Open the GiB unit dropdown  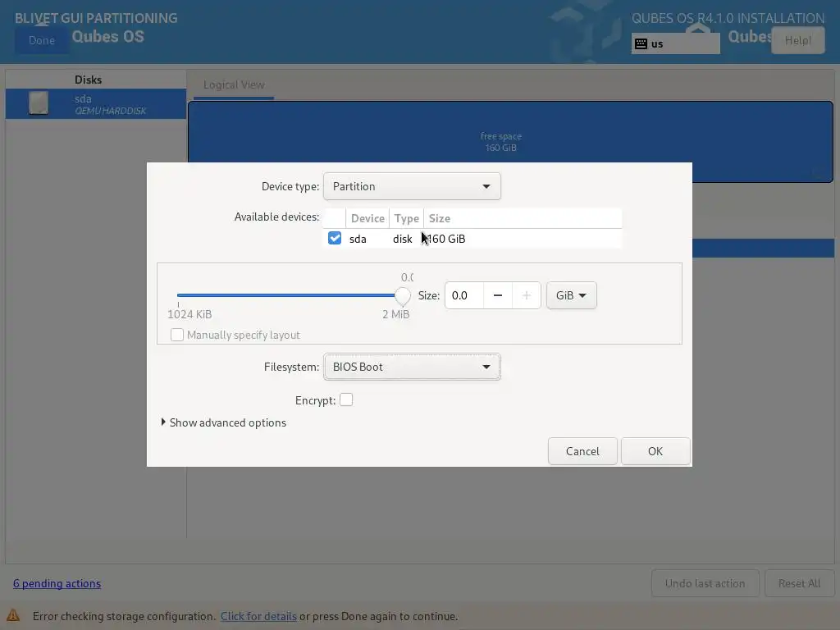[x=571, y=295]
